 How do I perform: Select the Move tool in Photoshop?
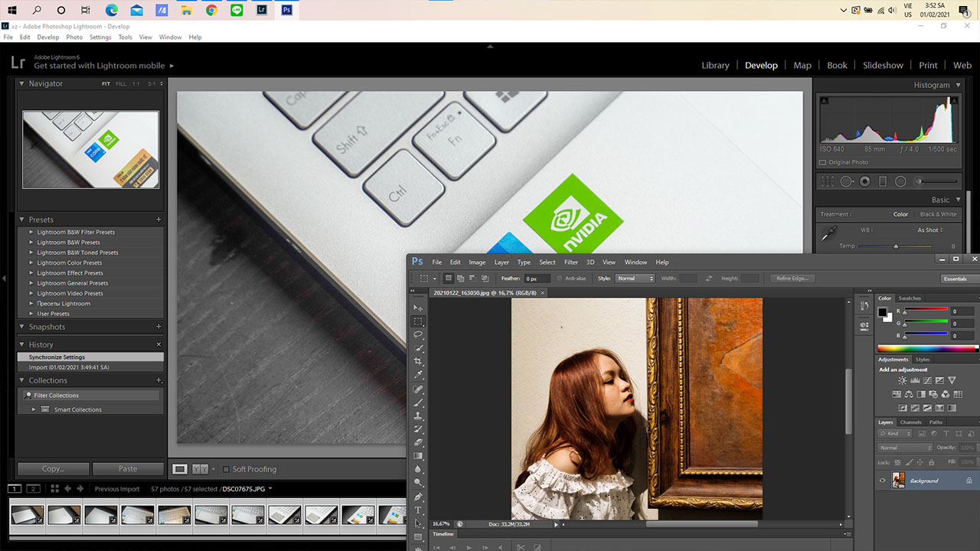pos(418,308)
